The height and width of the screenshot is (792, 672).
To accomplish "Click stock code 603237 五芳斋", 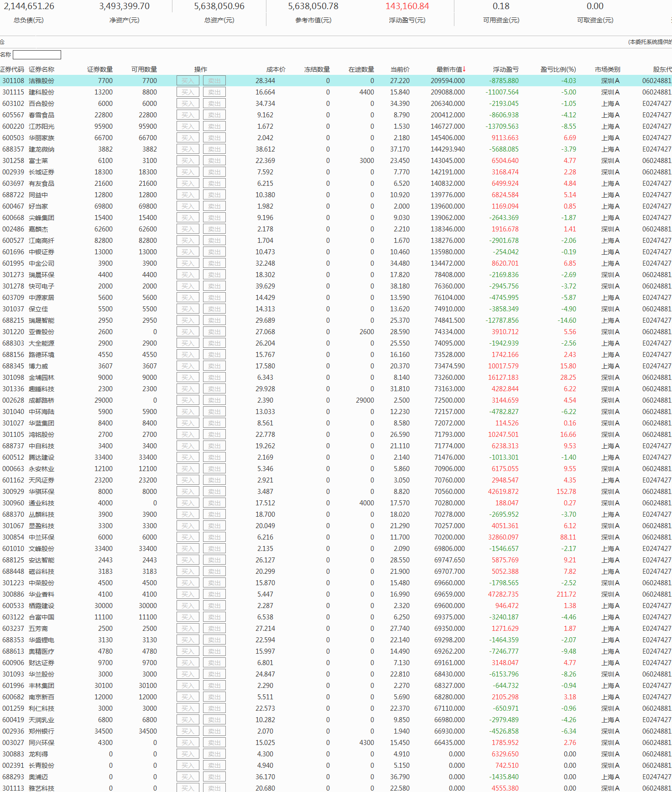I will coord(13,629).
